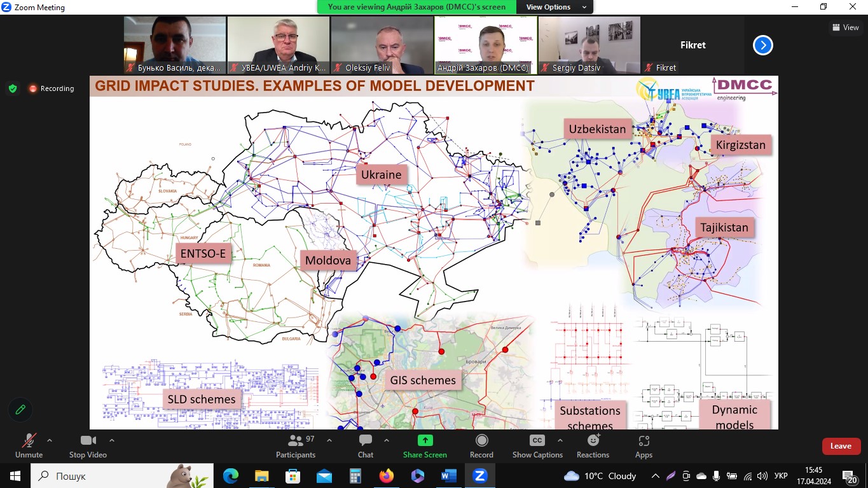Open Zoom Apps

coord(644,446)
